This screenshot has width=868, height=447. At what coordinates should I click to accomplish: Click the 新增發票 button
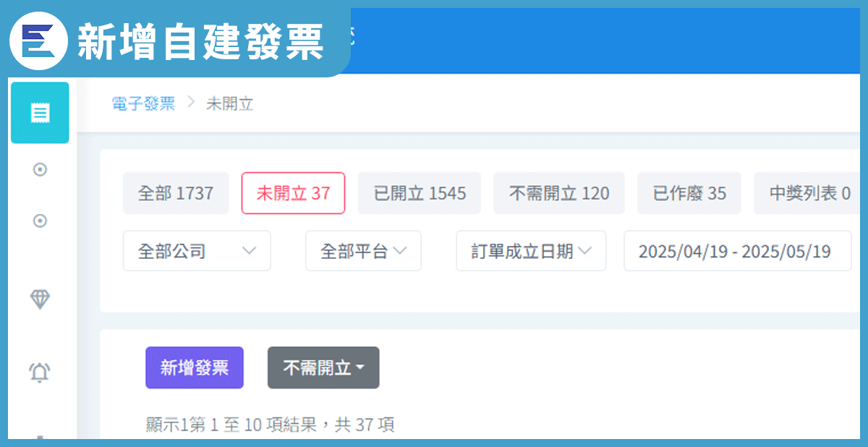coord(195,367)
